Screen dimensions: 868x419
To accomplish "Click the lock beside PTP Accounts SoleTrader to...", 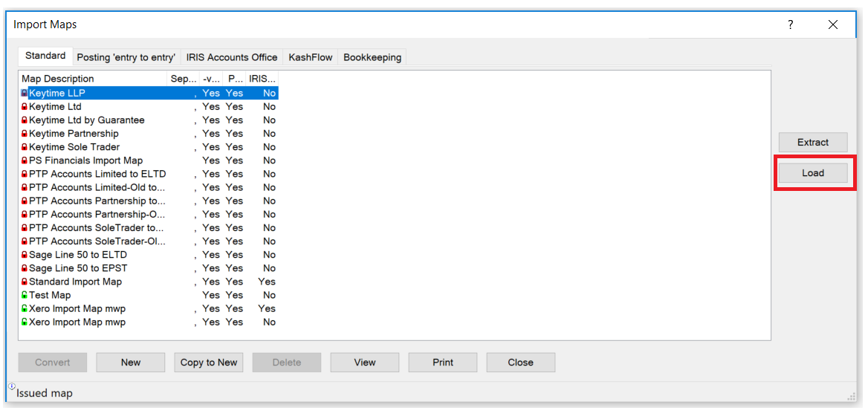I will point(25,227).
